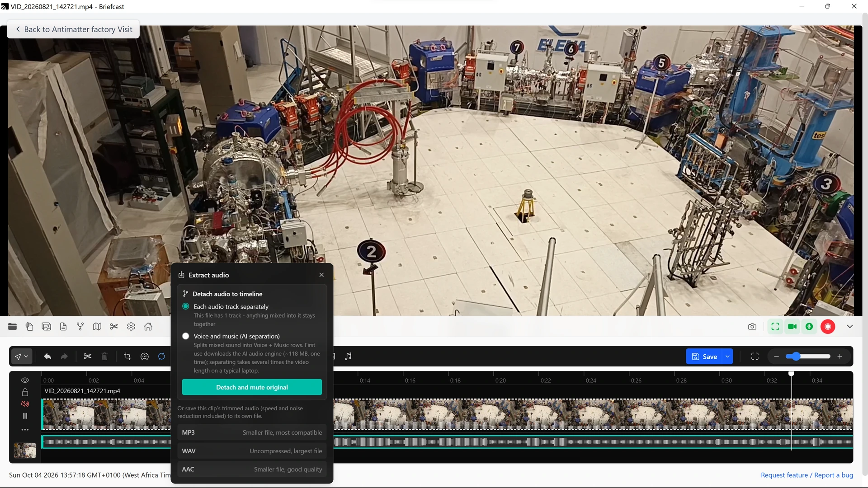The image size is (868, 488).
Task: Click the date and time status text
Action: (90, 475)
